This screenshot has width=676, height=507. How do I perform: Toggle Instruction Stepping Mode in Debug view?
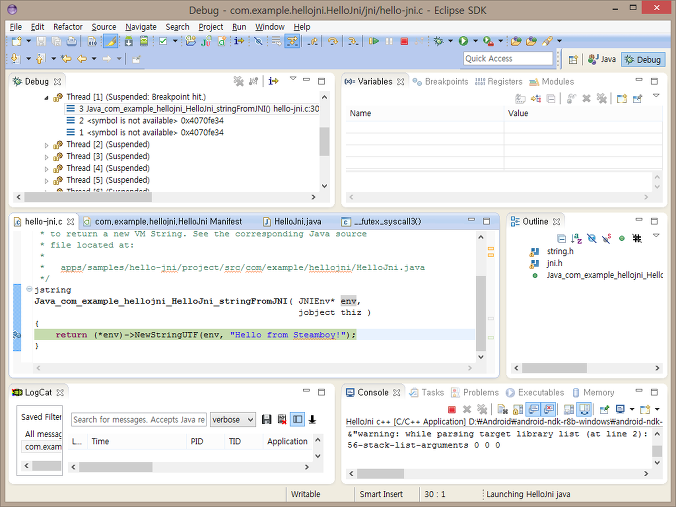(x=273, y=81)
